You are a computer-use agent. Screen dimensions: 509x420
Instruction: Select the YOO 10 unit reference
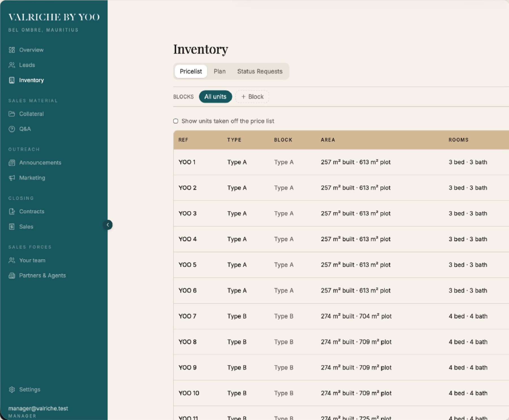189,393
